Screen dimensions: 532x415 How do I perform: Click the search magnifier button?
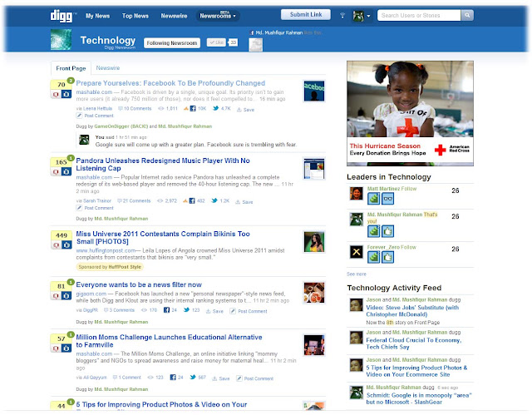[467, 15]
